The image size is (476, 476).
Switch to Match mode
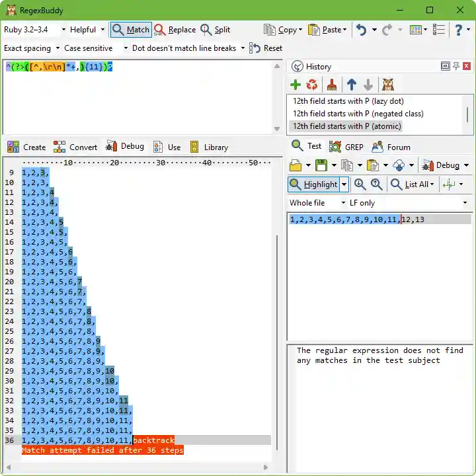pos(131,30)
